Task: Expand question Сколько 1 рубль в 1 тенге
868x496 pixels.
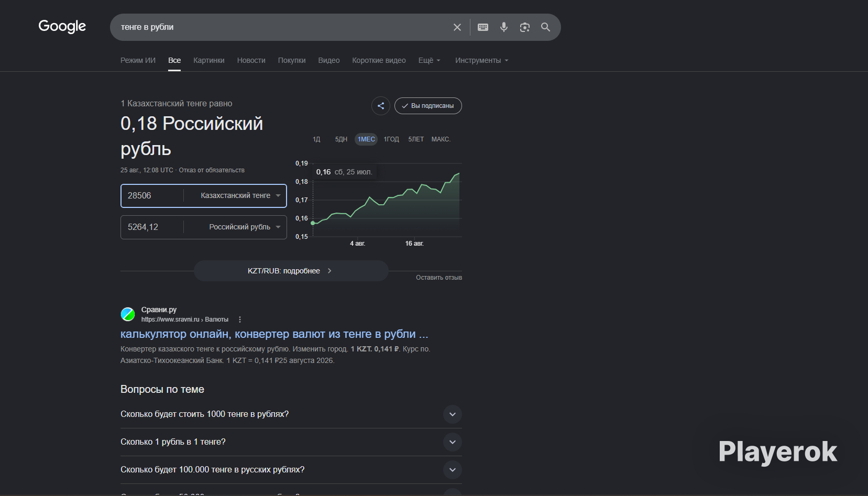Action: [291, 442]
